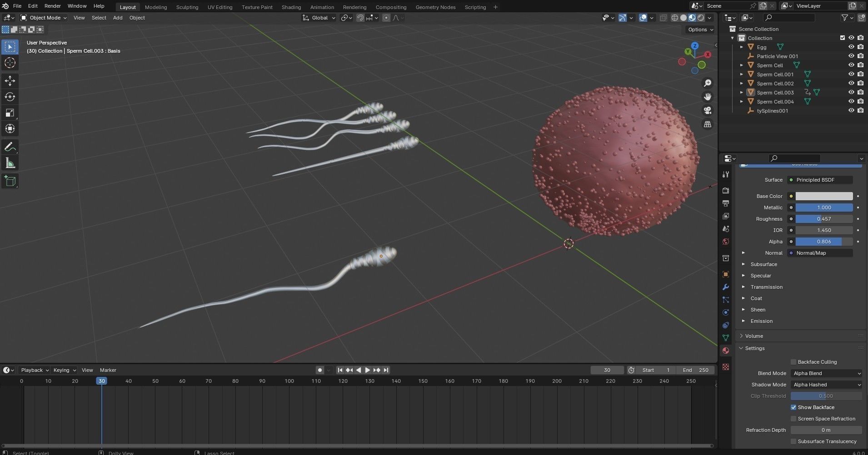Viewport: 868px width, 455px height.
Task: Uncheck Show Backface option
Action: click(793, 407)
